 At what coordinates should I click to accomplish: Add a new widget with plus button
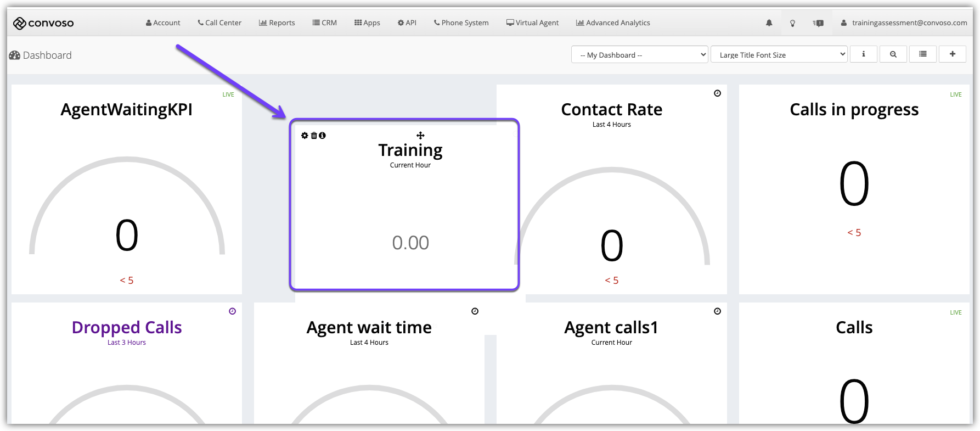[x=952, y=54]
